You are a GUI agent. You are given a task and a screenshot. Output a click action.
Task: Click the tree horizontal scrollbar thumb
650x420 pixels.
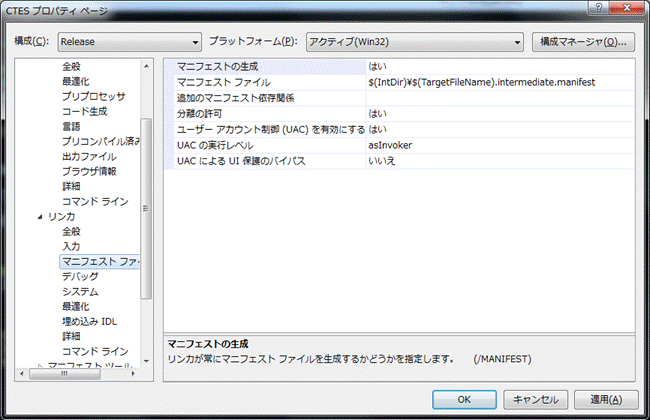65,374
